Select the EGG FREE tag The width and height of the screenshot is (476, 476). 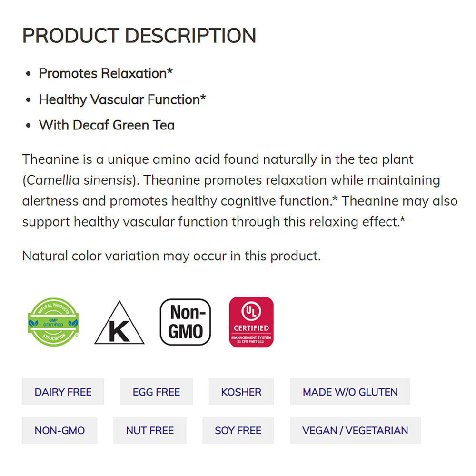click(156, 392)
